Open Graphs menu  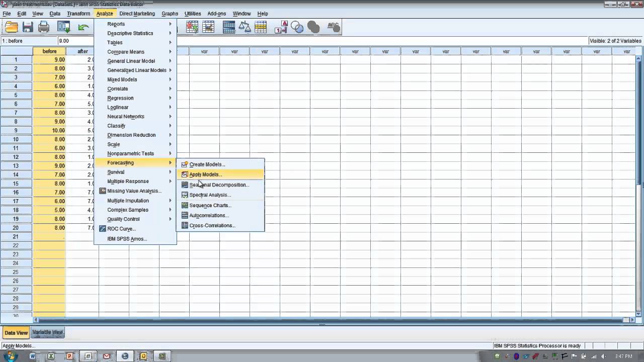pos(170,14)
